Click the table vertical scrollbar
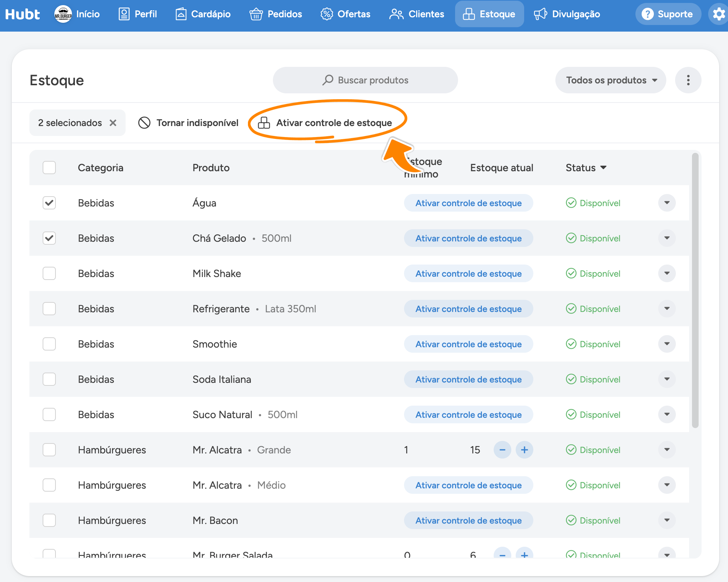728x582 pixels. pyautogui.click(x=695, y=290)
